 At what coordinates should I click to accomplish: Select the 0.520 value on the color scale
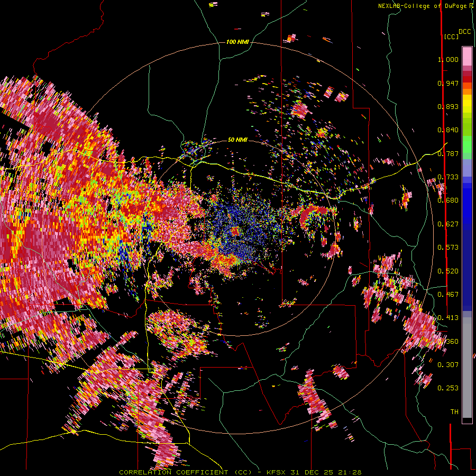(448, 271)
